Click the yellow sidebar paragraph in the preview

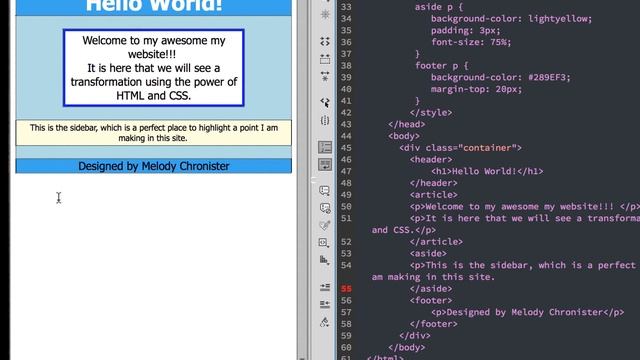(x=153, y=133)
